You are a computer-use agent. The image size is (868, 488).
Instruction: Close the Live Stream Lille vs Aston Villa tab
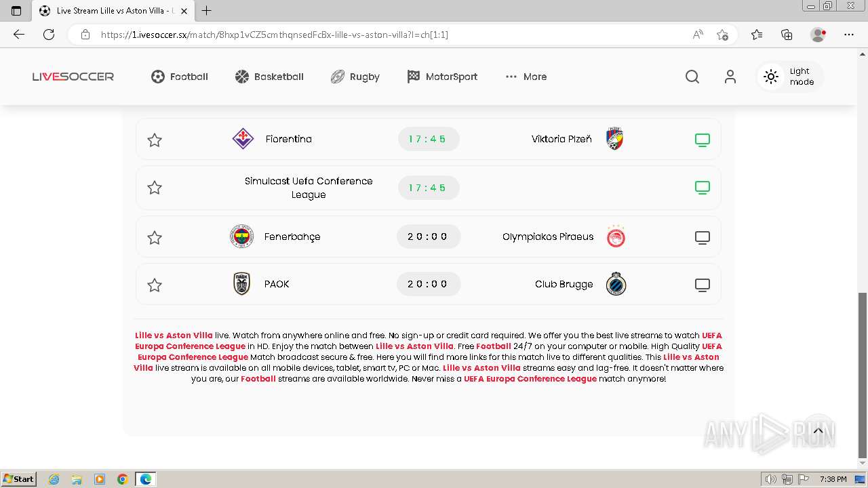184,11
